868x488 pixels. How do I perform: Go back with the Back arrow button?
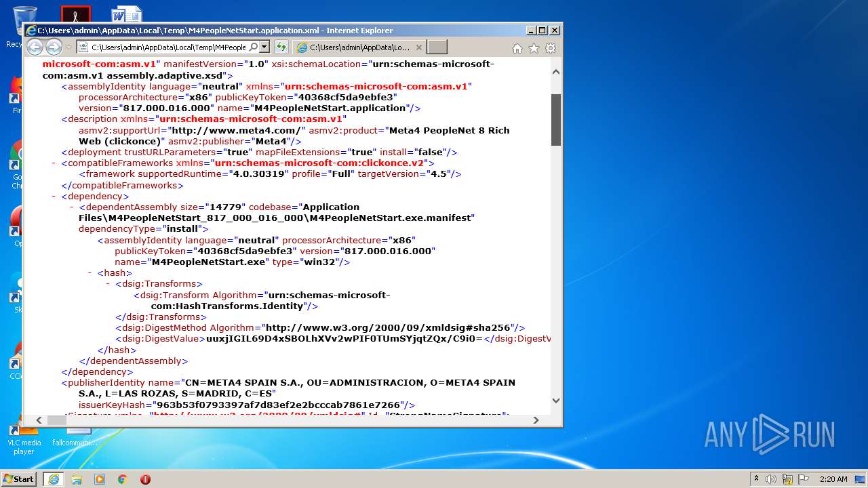click(x=35, y=47)
